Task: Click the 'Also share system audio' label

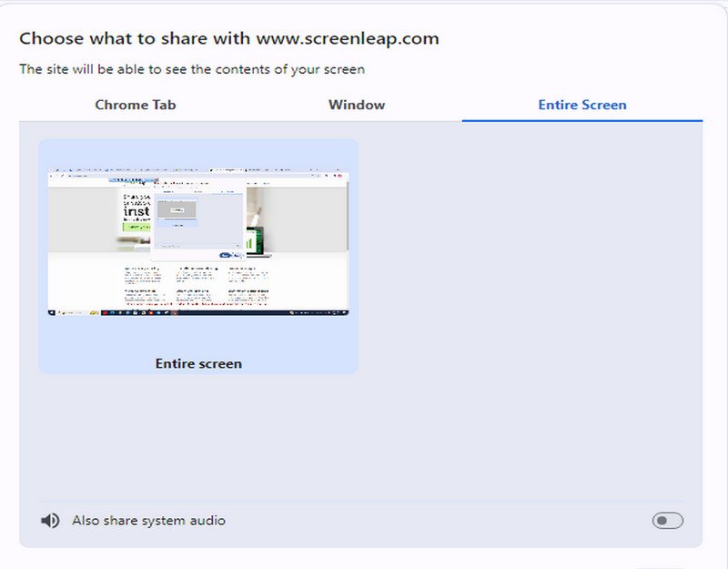Action: pos(148,521)
